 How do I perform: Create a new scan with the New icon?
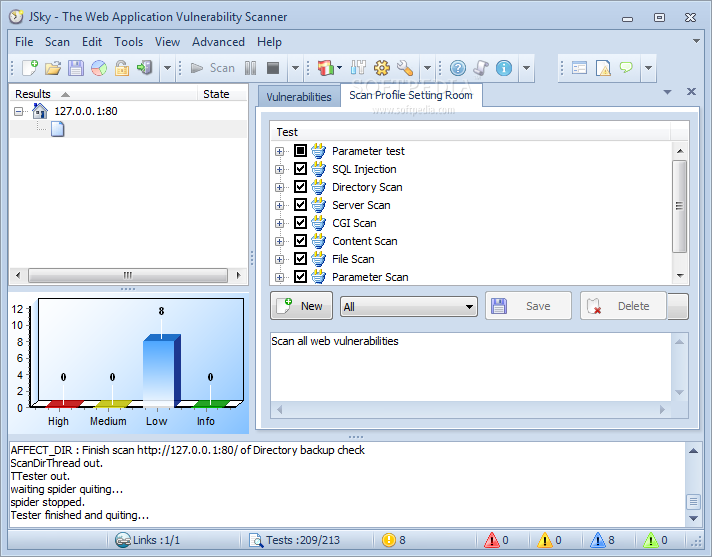(30, 68)
